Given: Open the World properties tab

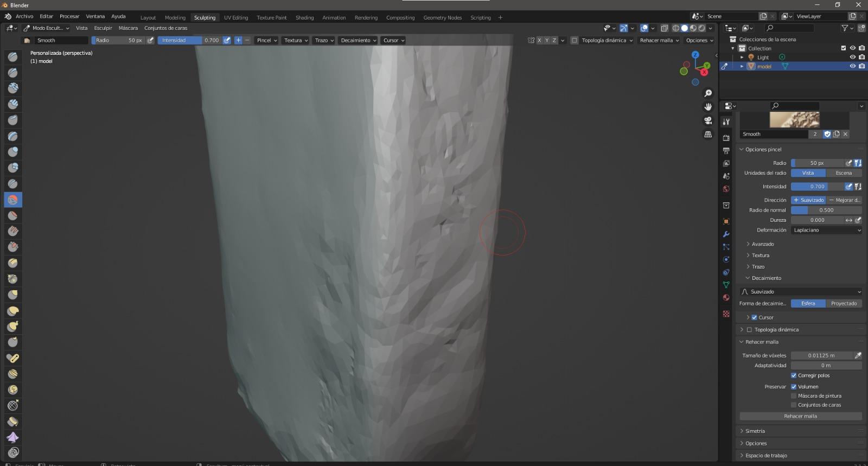Looking at the screenshot, I should (726, 189).
